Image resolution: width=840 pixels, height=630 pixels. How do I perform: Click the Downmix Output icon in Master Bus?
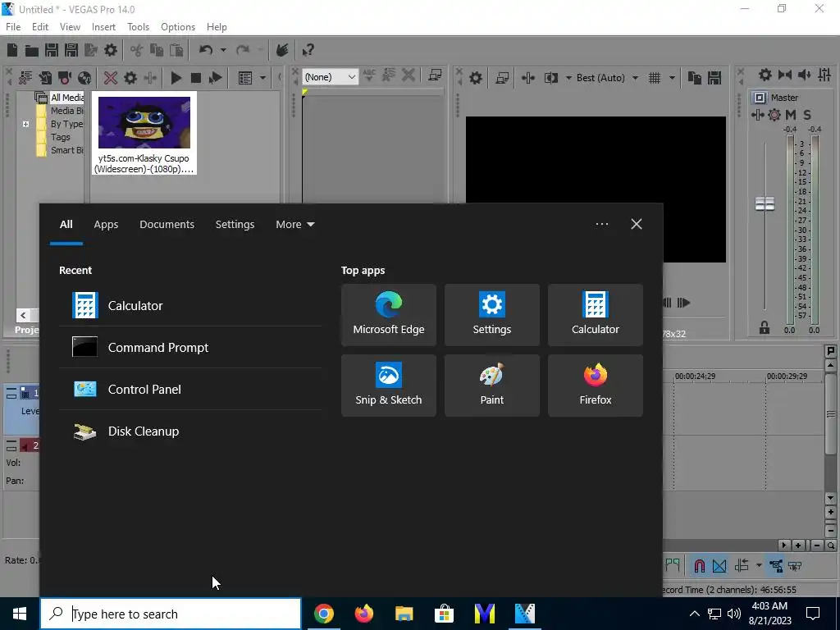pos(785,75)
